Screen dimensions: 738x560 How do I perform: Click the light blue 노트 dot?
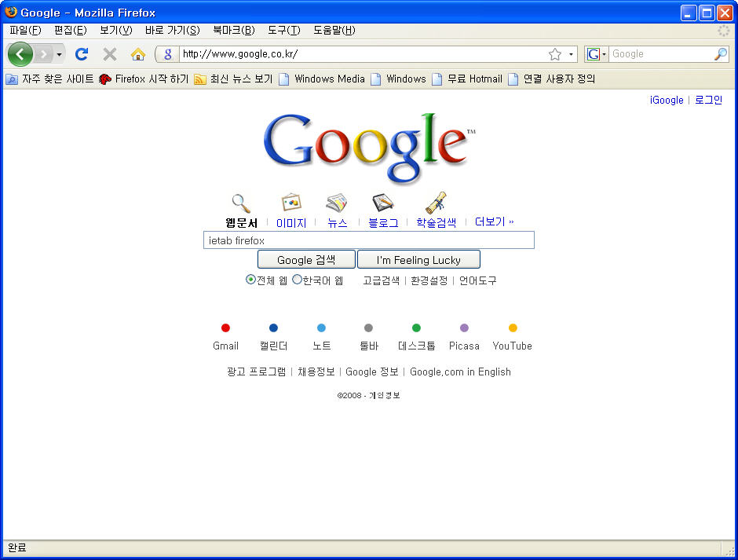coord(321,328)
